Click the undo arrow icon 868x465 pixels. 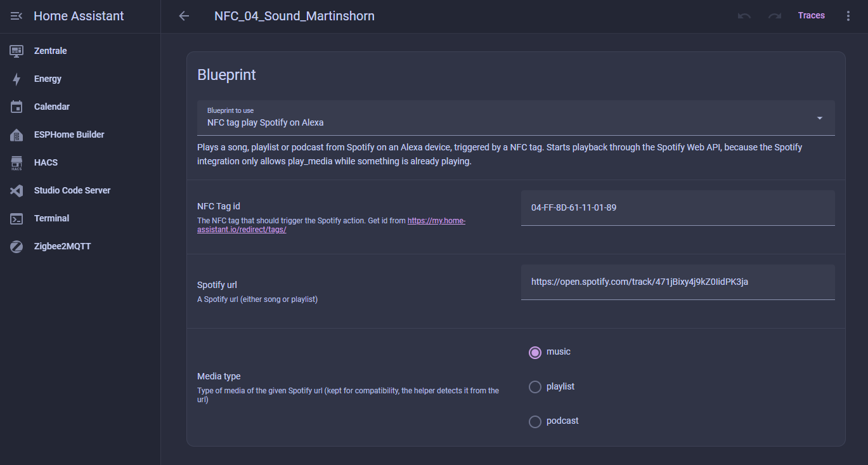[744, 16]
